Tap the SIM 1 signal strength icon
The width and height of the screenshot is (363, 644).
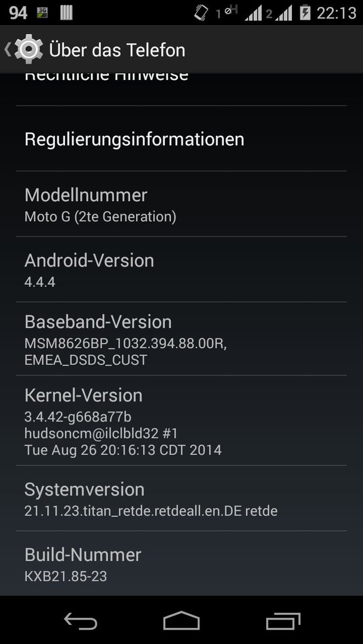[253, 13]
